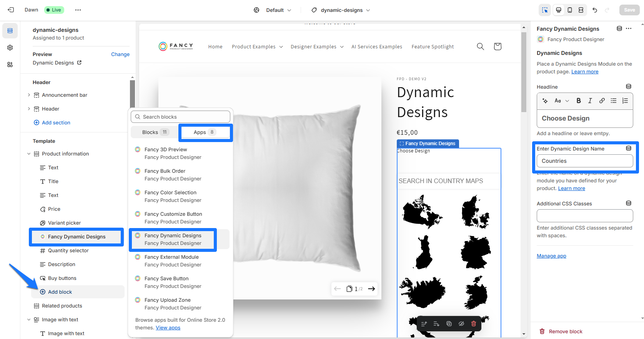The width and height of the screenshot is (644, 339).
Task: Click Remove block button
Action: (561, 331)
